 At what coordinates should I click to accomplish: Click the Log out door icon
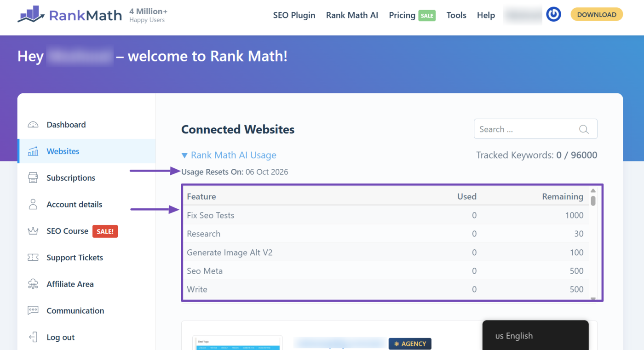pos(33,337)
